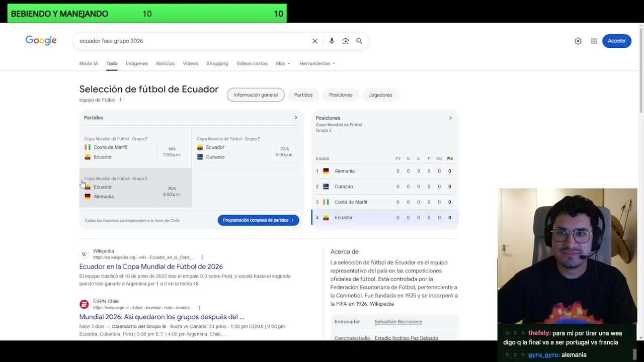Image resolution: width=644 pixels, height=362 pixels.
Task: Switch to Modo IA tab
Action: pyautogui.click(x=89, y=63)
